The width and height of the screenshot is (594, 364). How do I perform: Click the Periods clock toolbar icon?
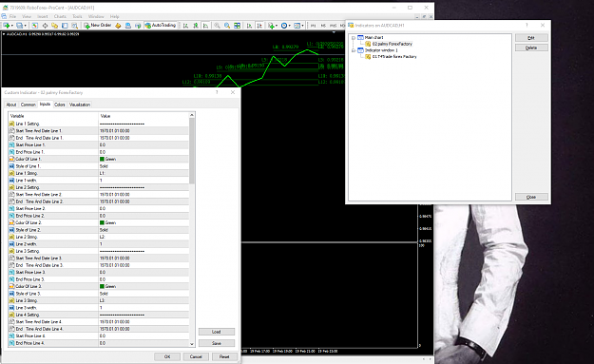[x=284, y=26]
